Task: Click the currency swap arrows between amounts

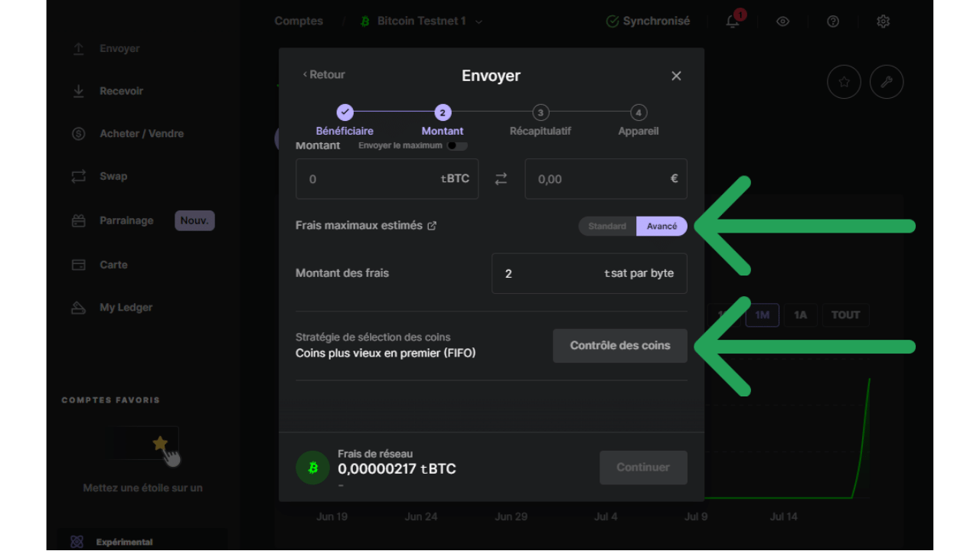Action: coord(501,179)
